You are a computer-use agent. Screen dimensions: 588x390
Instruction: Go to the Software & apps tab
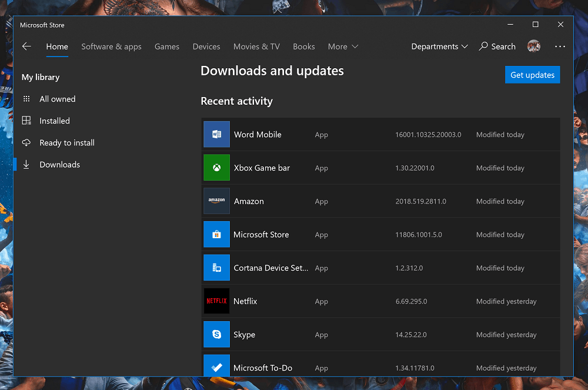[111, 46]
